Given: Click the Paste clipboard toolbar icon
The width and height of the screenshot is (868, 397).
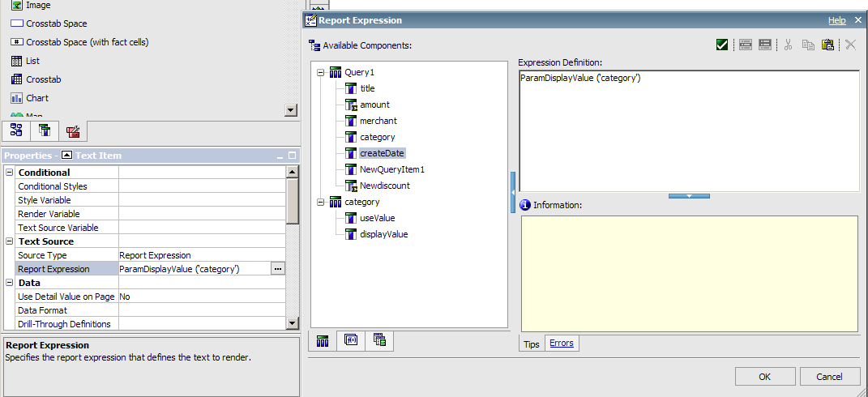Looking at the screenshot, I should pos(827,45).
